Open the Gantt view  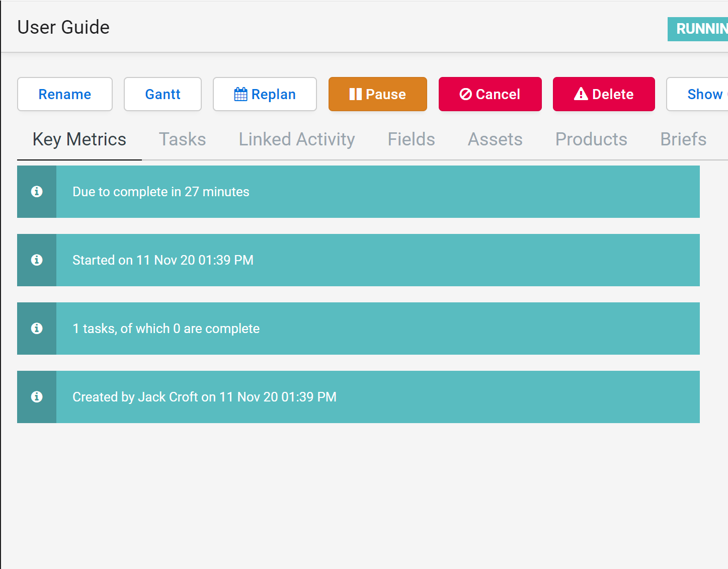(x=163, y=94)
